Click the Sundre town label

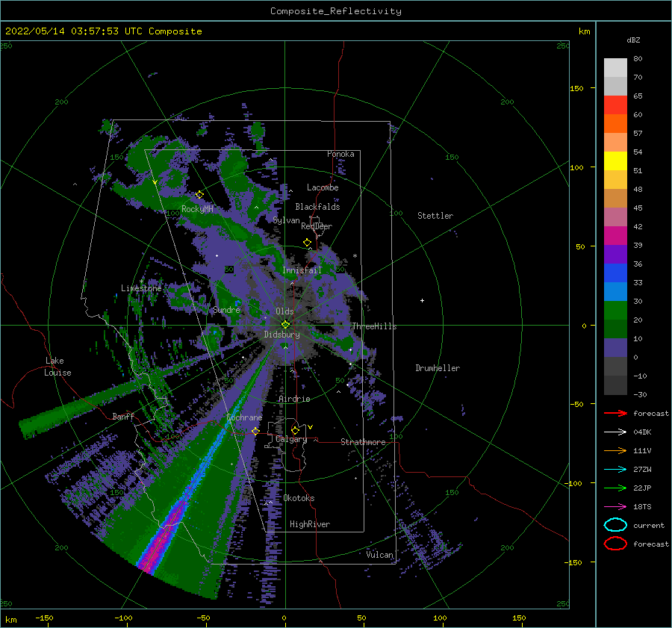(x=227, y=309)
